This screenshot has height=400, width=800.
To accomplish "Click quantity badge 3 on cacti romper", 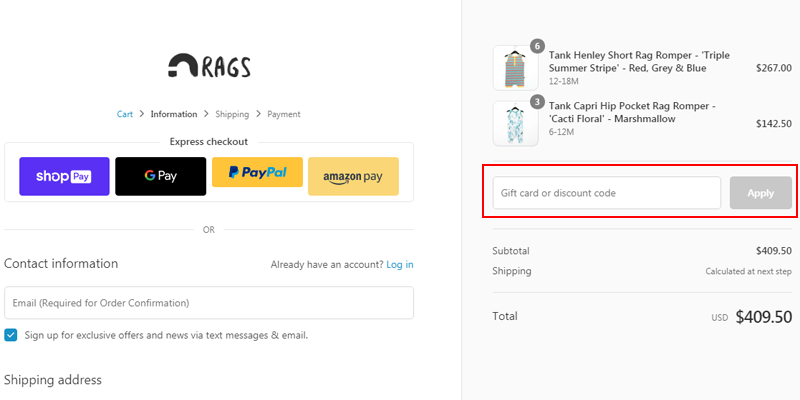I will [537, 102].
